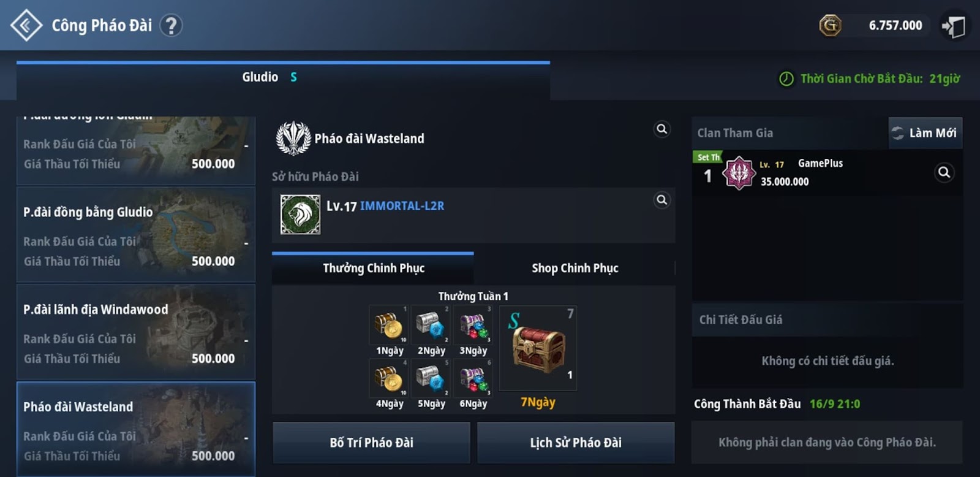Click the gold G currency icon
This screenshot has width=980, height=477.
[x=830, y=25]
